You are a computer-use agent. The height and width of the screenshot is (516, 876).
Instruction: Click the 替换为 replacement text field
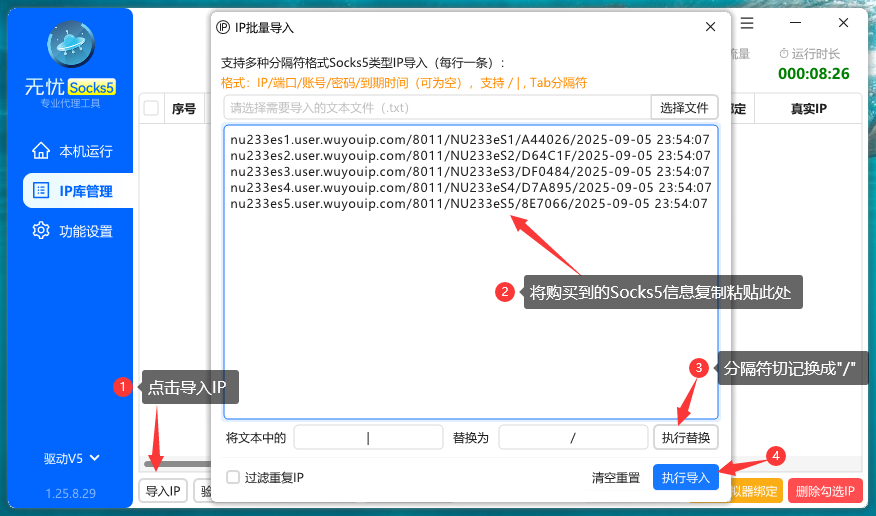point(573,437)
